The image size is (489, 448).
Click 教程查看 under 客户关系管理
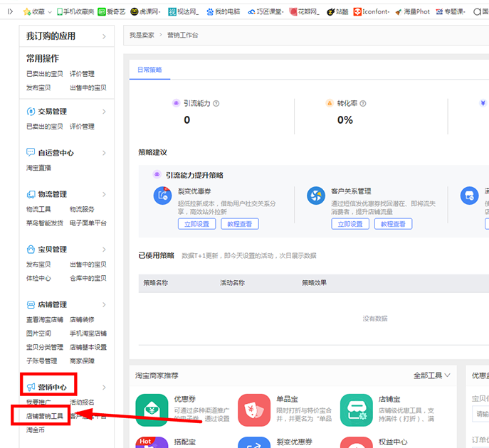click(x=393, y=224)
